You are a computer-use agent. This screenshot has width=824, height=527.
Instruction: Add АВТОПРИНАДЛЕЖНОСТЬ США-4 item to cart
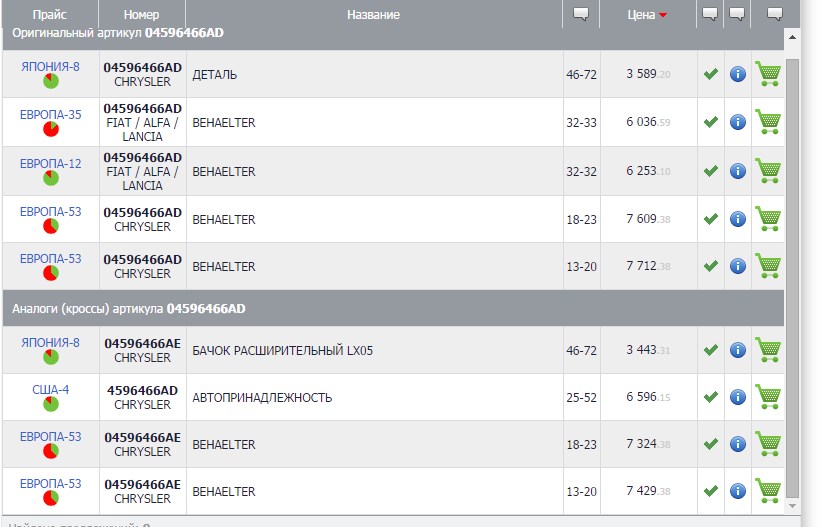768,397
